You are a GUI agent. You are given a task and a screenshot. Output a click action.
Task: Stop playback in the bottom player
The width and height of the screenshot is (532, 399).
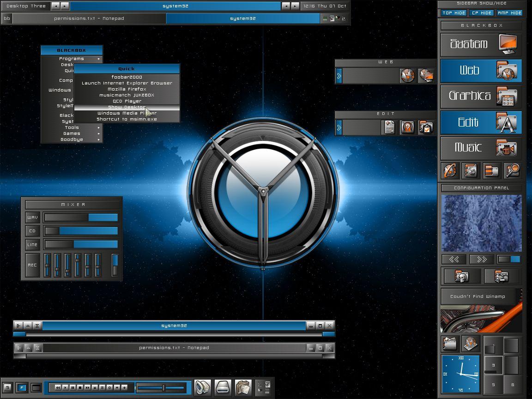click(x=80, y=387)
